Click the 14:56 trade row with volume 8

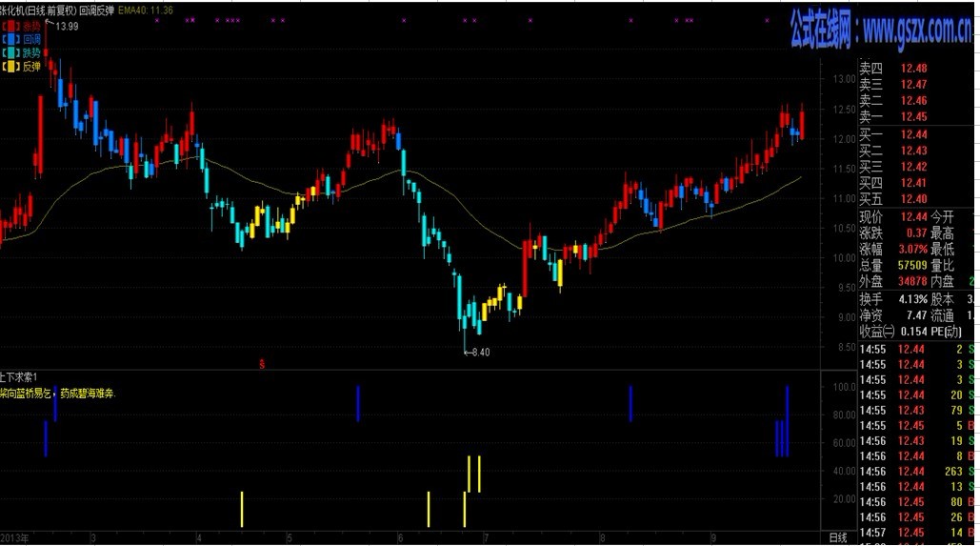tap(919, 456)
